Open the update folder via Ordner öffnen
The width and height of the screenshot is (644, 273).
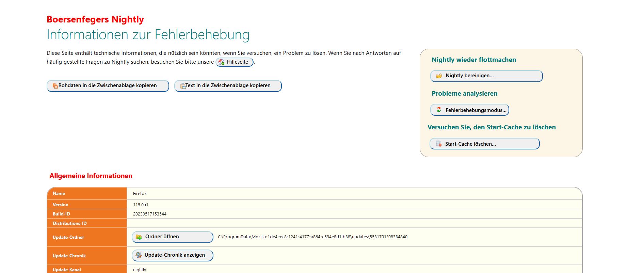(x=173, y=237)
